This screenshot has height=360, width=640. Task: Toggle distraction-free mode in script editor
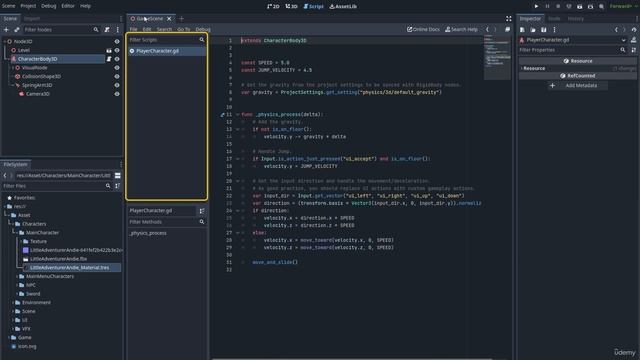509,19
